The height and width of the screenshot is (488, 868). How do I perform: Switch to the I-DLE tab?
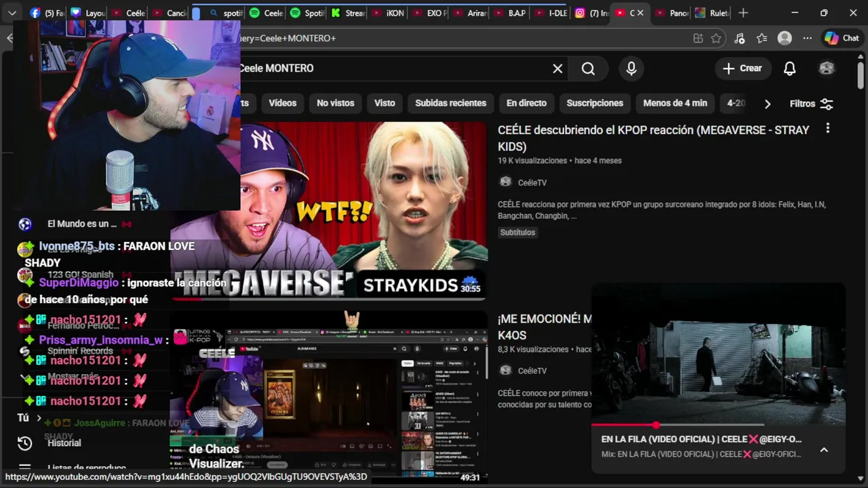click(x=551, y=13)
